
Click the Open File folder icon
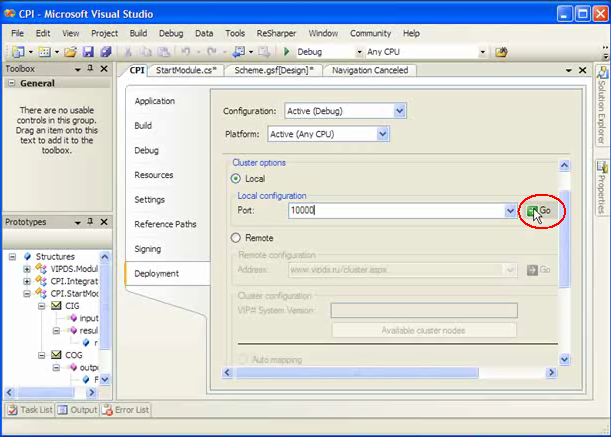71,52
